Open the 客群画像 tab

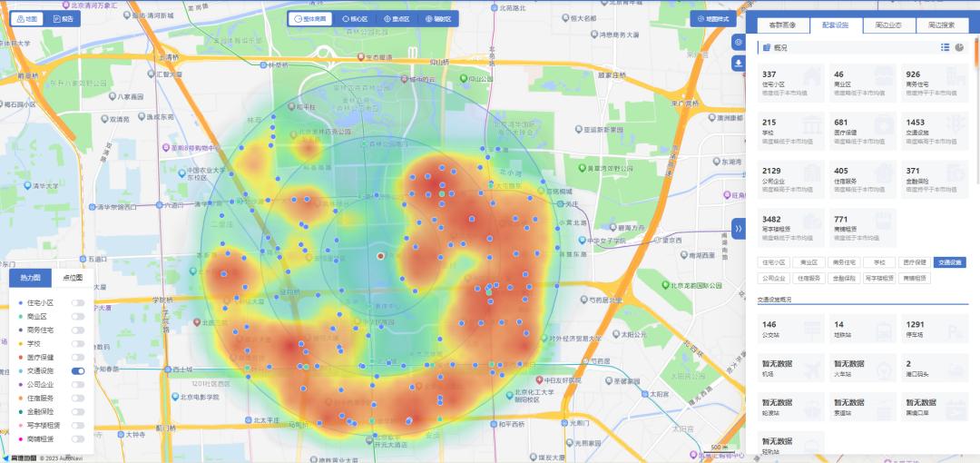(x=782, y=25)
